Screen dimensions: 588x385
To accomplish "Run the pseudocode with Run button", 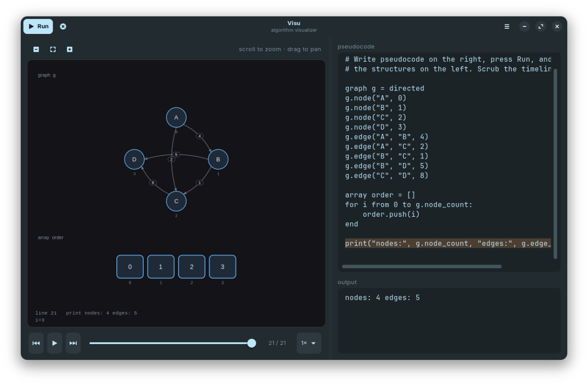I will point(38,26).
